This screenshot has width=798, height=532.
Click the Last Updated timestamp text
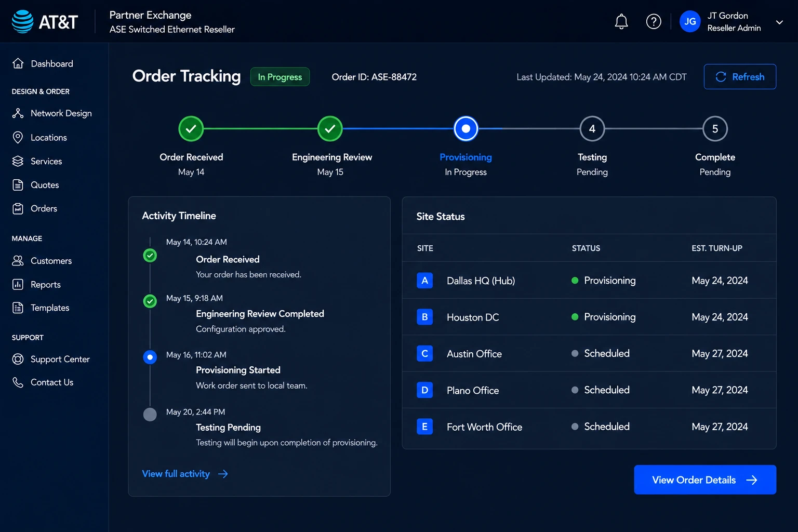602,77
